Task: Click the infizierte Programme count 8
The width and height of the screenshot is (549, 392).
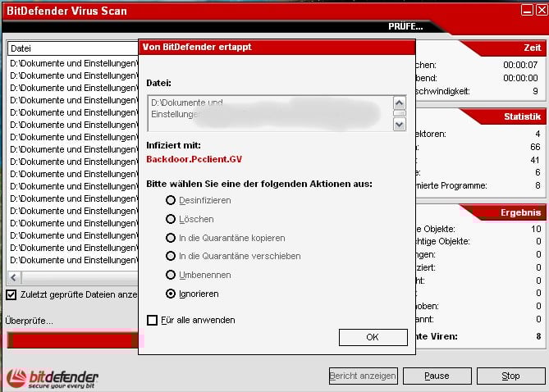Action: [538, 185]
